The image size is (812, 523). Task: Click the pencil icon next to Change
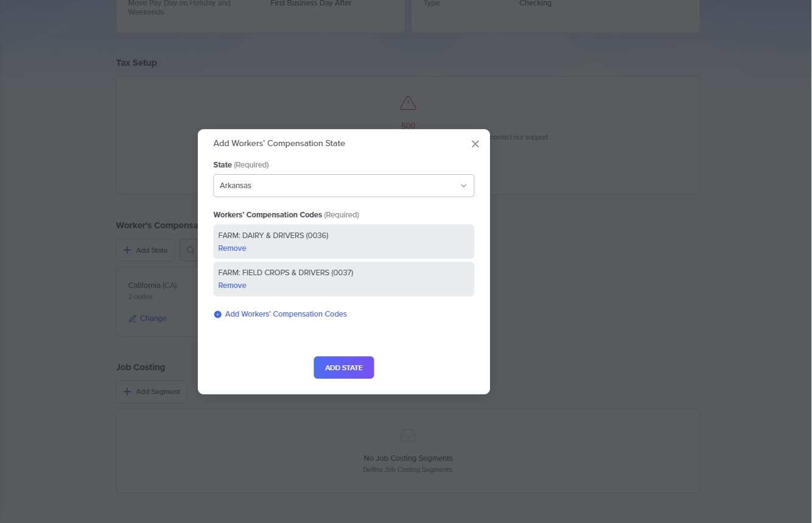coord(133,318)
